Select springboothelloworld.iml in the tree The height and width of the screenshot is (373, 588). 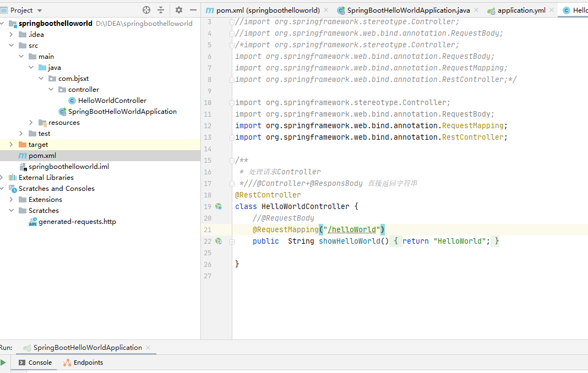(69, 167)
